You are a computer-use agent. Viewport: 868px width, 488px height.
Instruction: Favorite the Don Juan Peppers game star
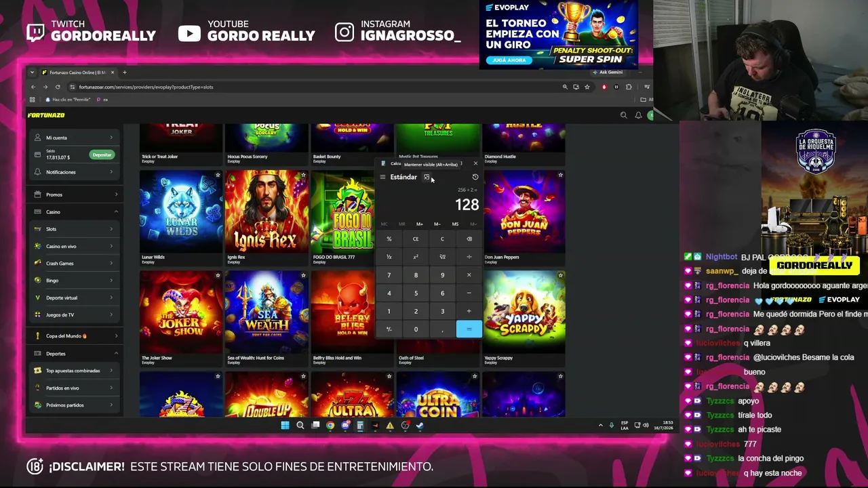click(560, 175)
